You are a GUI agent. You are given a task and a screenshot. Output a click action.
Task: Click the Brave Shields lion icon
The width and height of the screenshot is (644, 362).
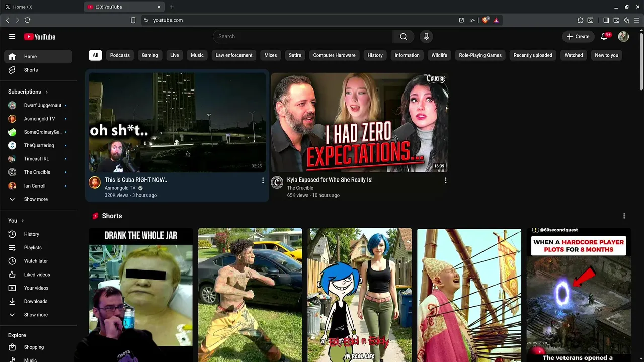click(x=485, y=20)
